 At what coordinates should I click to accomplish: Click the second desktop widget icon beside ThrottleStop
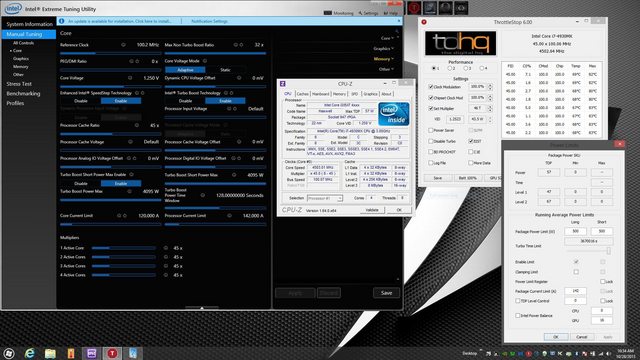tap(430, 8)
